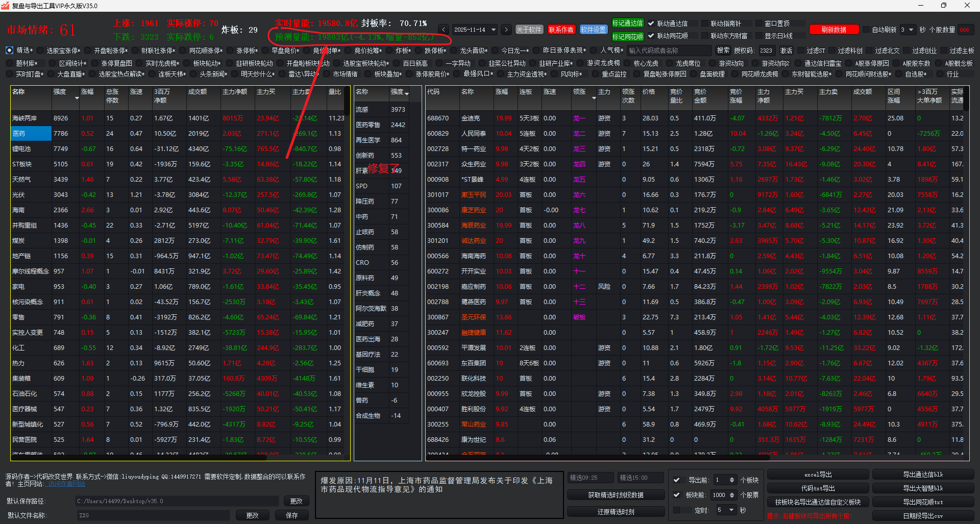Select 同花顺涨停 radio option

click(x=182, y=50)
